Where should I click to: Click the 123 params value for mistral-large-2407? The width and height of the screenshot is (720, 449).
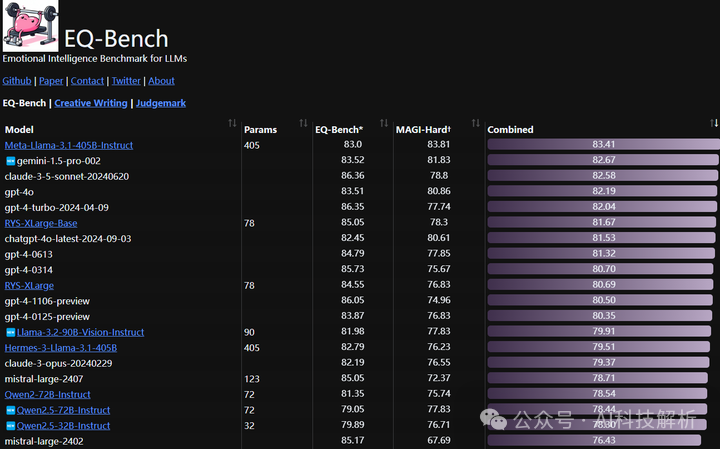click(252, 379)
